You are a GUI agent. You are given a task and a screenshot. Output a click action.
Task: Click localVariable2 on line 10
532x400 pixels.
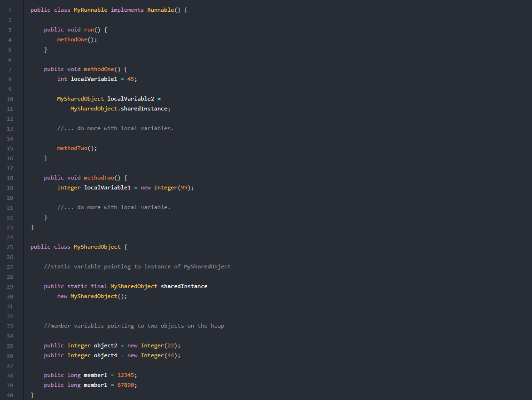131,98
